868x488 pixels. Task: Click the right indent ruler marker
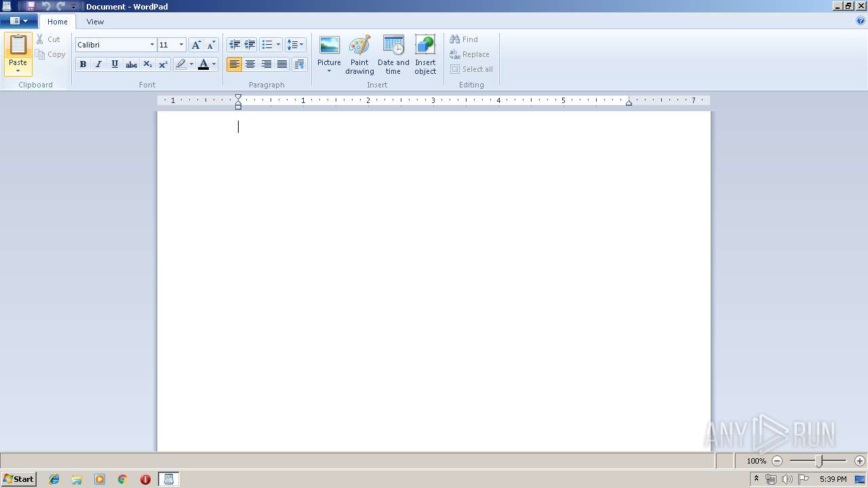click(629, 102)
